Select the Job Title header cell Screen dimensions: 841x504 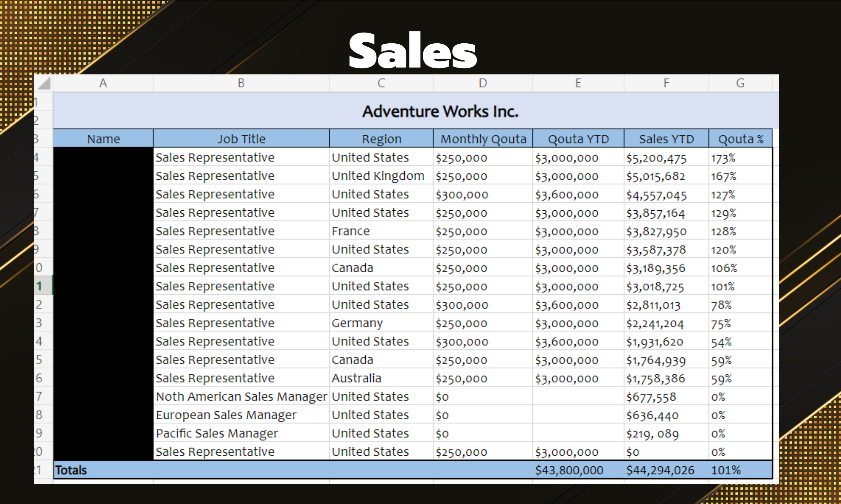point(241,139)
